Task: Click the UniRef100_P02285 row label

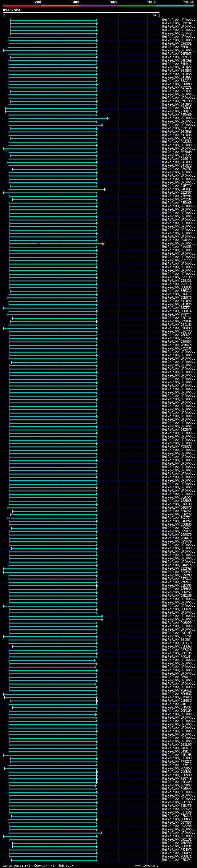Action: [x=177, y=826]
